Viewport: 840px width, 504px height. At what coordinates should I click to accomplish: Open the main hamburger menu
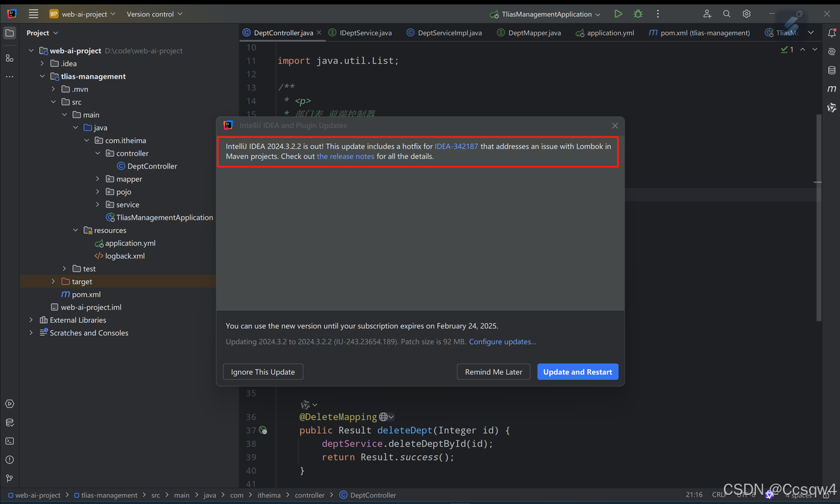coord(33,14)
